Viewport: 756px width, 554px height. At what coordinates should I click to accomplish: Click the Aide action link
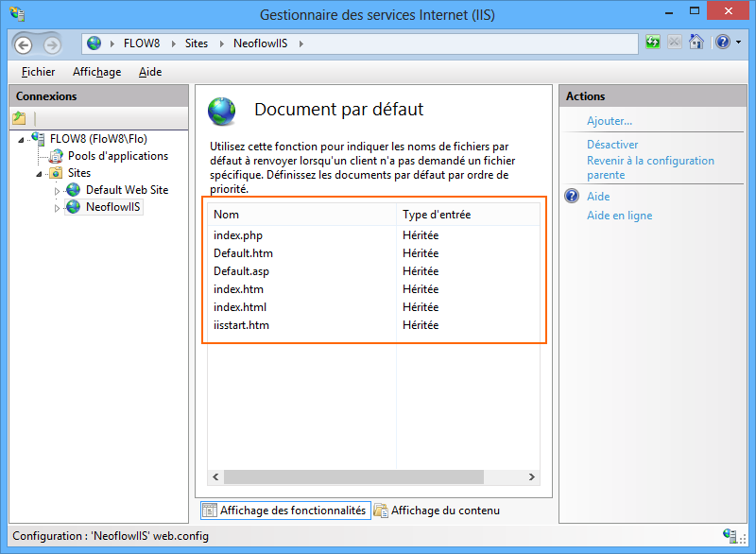(x=598, y=197)
